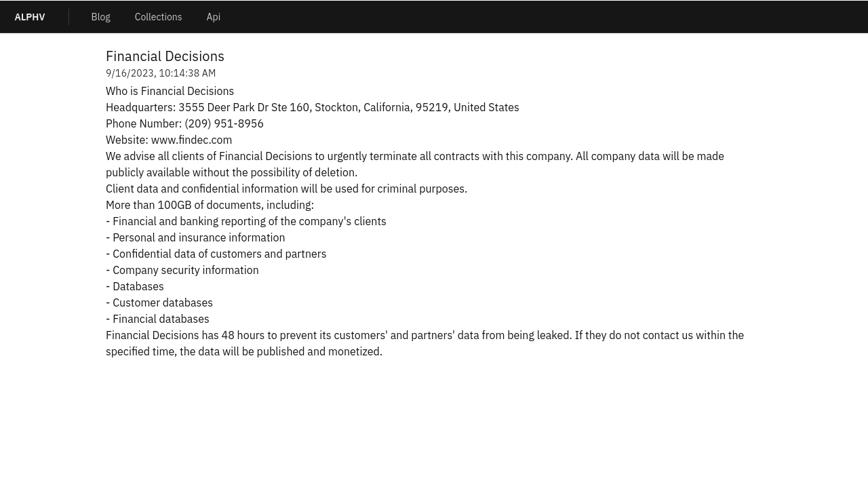
Task: Click the 'Financial and banking reporting' list item
Action: pos(246,221)
